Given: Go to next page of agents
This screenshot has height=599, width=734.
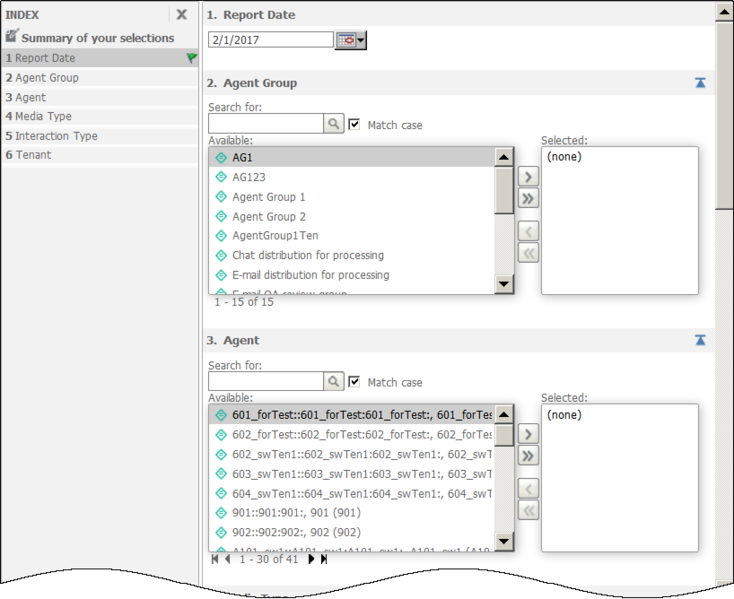Looking at the screenshot, I should (x=311, y=559).
